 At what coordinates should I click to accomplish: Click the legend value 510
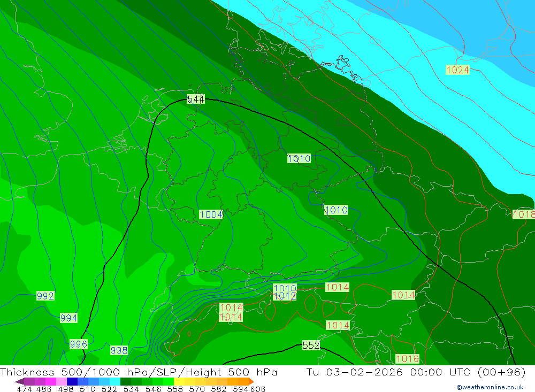(87, 389)
